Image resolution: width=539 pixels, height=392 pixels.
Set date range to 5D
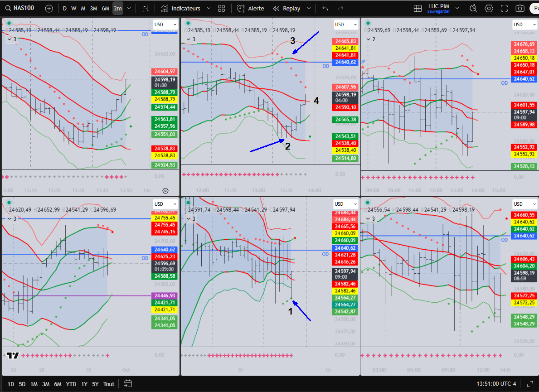point(22,384)
